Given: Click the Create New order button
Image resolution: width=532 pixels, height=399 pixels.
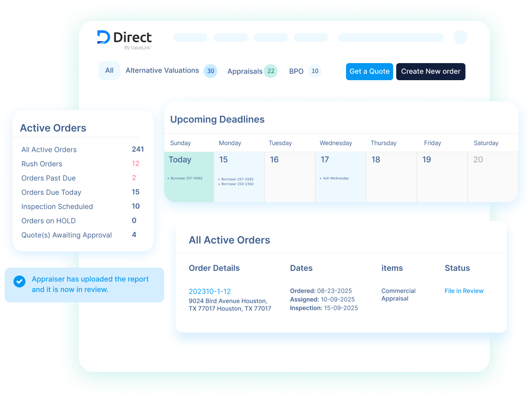Looking at the screenshot, I should click(x=430, y=72).
